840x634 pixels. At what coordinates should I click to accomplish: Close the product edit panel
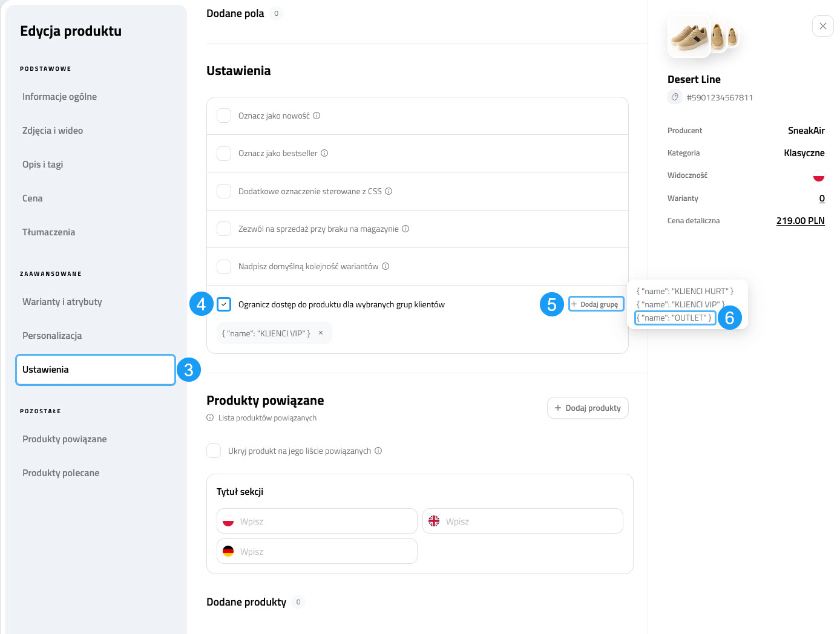(822, 26)
